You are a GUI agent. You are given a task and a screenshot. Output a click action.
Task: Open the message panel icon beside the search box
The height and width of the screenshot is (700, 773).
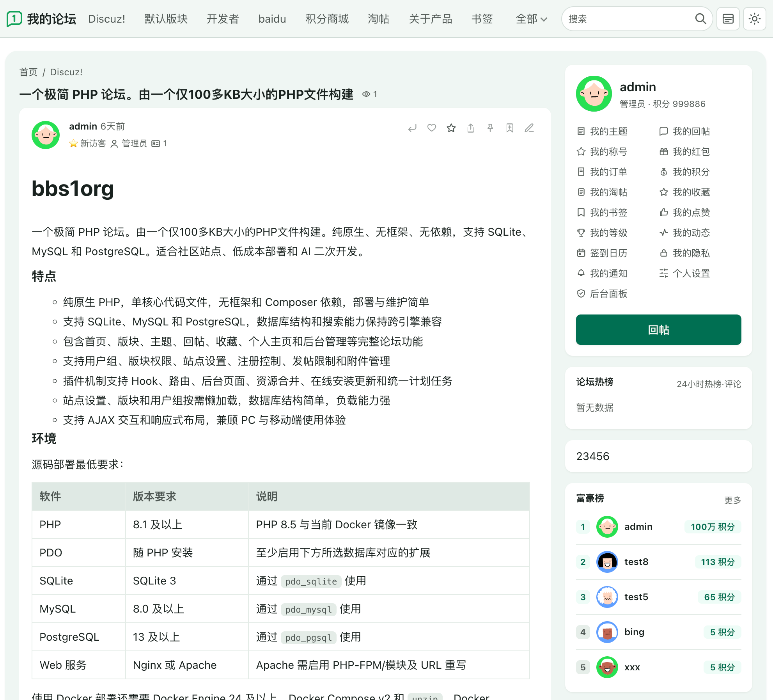tap(728, 19)
